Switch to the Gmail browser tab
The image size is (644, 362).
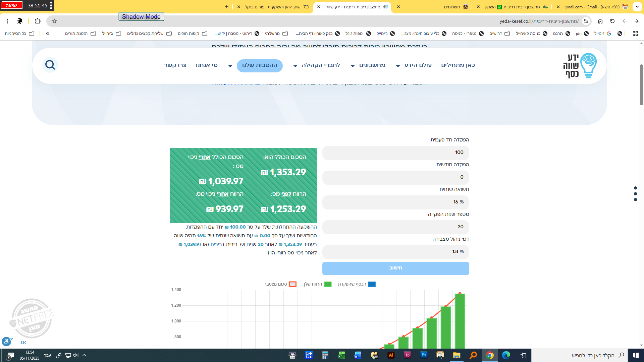[592, 7]
